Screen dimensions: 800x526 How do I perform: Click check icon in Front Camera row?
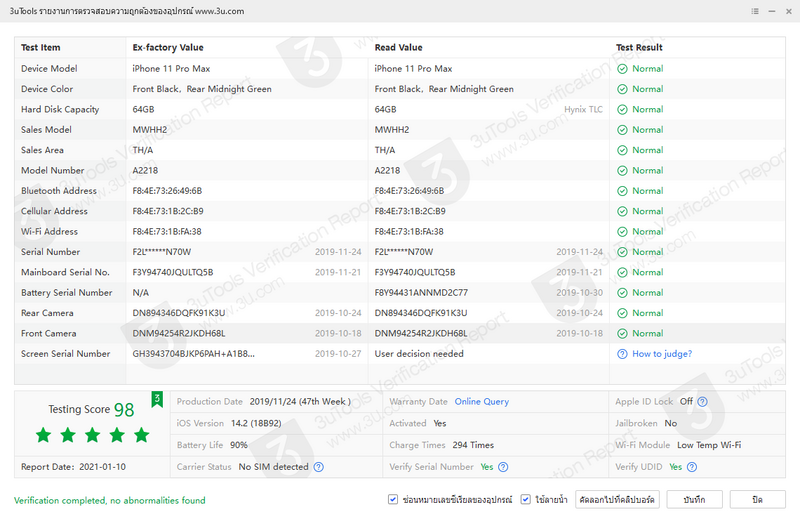click(x=622, y=334)
